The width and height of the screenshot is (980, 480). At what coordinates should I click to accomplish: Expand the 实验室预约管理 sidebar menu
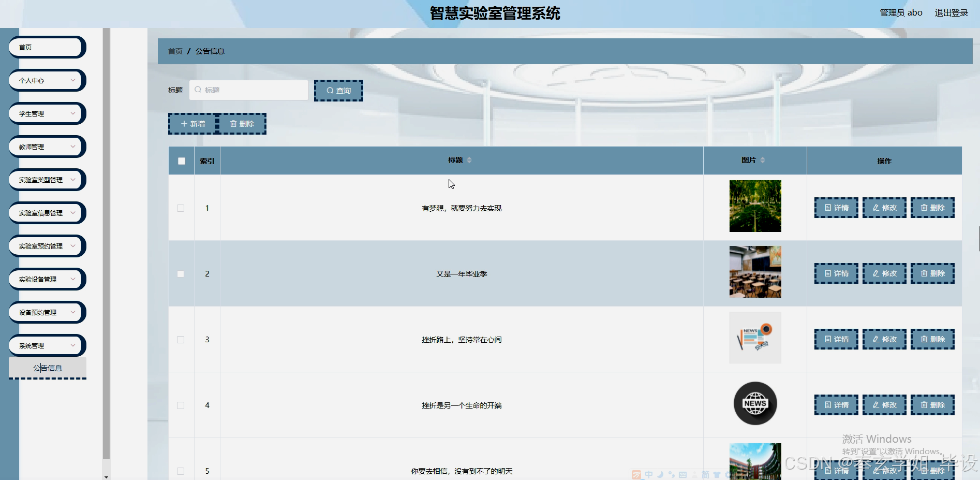tap(47, 246)
